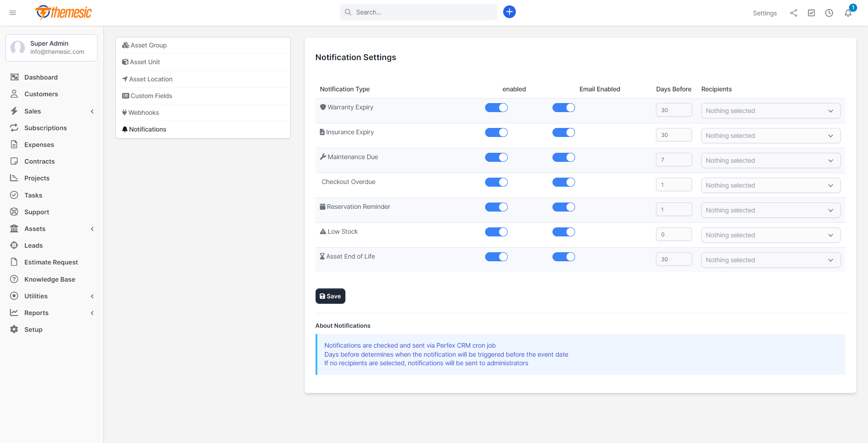Click the to-do checkmark icon in header

(811, 13)
